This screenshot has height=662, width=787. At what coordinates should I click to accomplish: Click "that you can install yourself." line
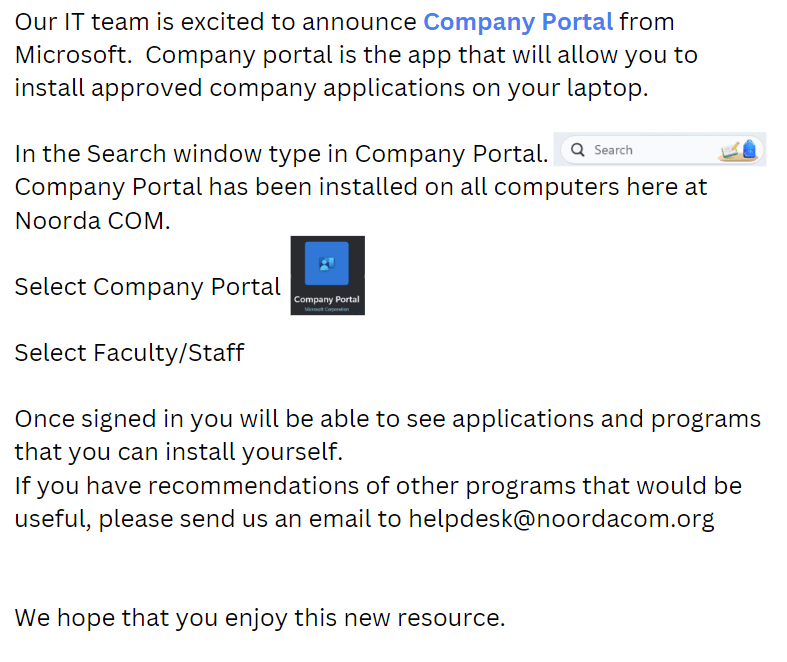[x=178, y=452]
